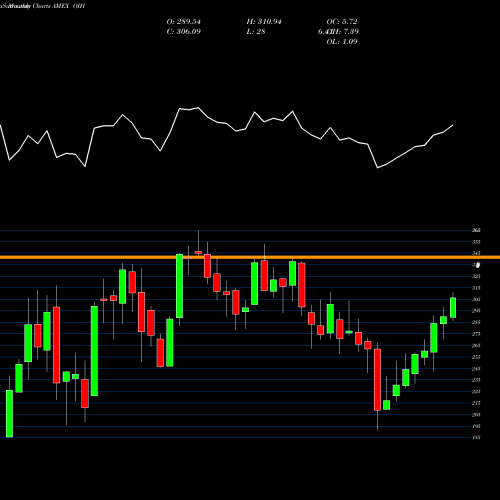
Task: Click the last green candlestick on the right
Action: 453,307
